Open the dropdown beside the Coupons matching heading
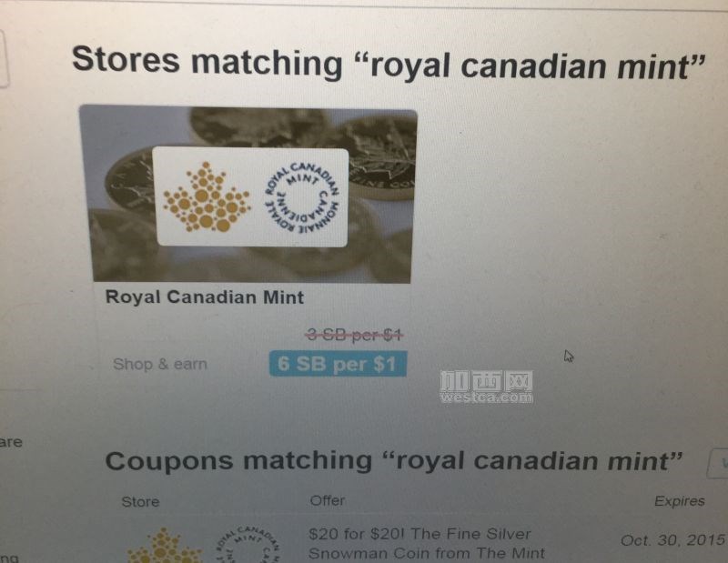Image resolution: width=728 pixels, height=563 pixels. pyautogui.click(x=717, y=463)
